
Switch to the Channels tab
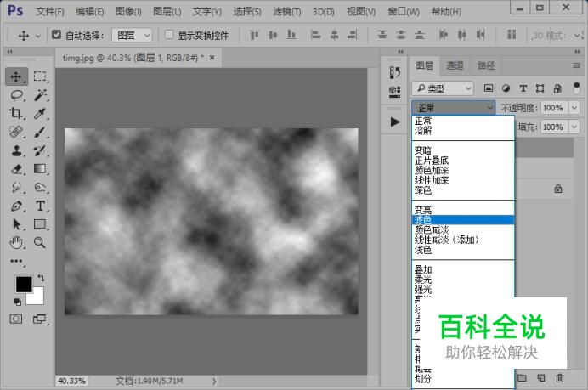(x=455, y=65)
